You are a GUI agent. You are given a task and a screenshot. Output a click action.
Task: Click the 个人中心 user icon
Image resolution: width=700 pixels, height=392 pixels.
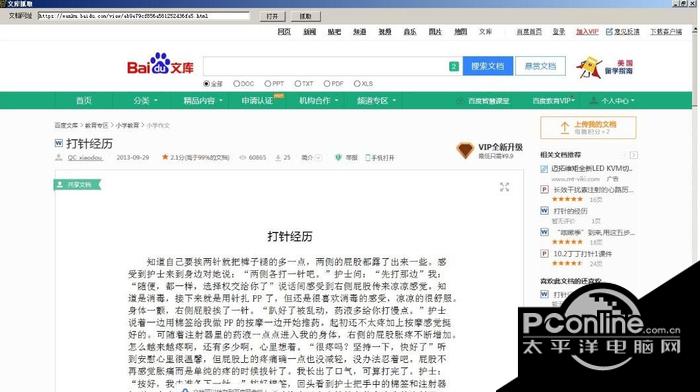coord(594,100)
